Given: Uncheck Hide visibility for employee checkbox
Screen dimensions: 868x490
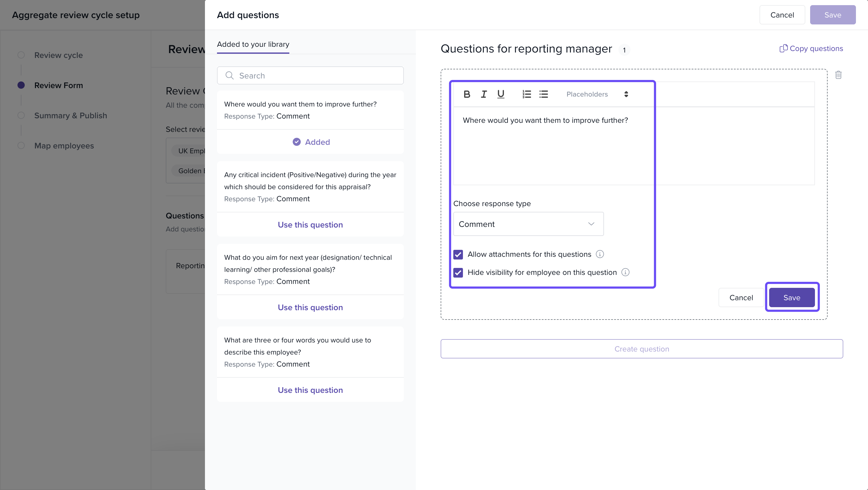Looking at the screenshot, I should pyautogui.click(x=458, y=272).
